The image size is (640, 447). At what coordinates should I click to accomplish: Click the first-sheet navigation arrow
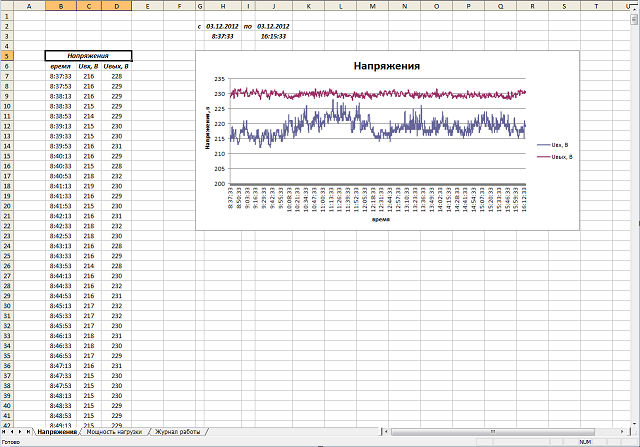5,431
